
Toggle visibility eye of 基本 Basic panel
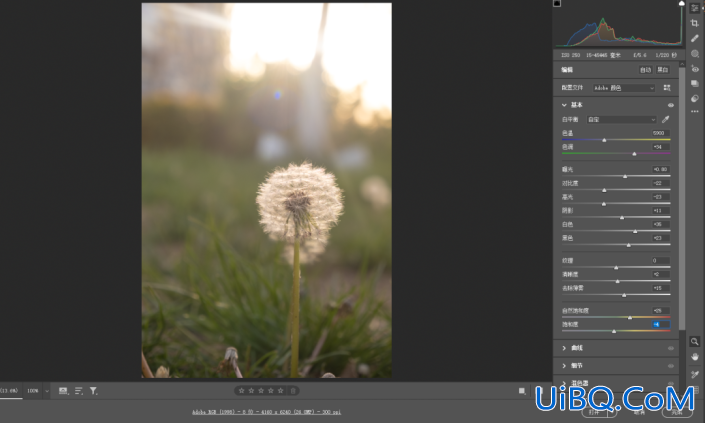click(671, 105)
